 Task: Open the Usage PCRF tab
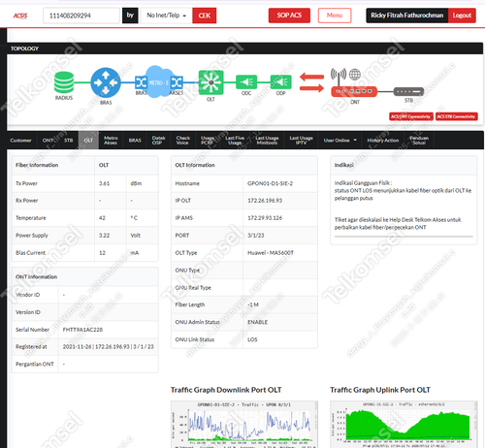tap(208, 141)
